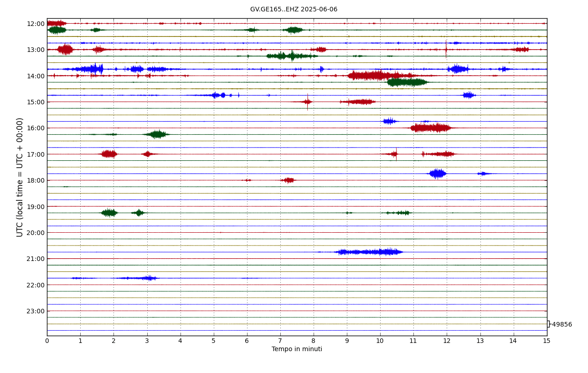Click the 18:00 time axis label
Image resolution: width=588 pixels, height=373 pixels.
(x=36, y=180)
